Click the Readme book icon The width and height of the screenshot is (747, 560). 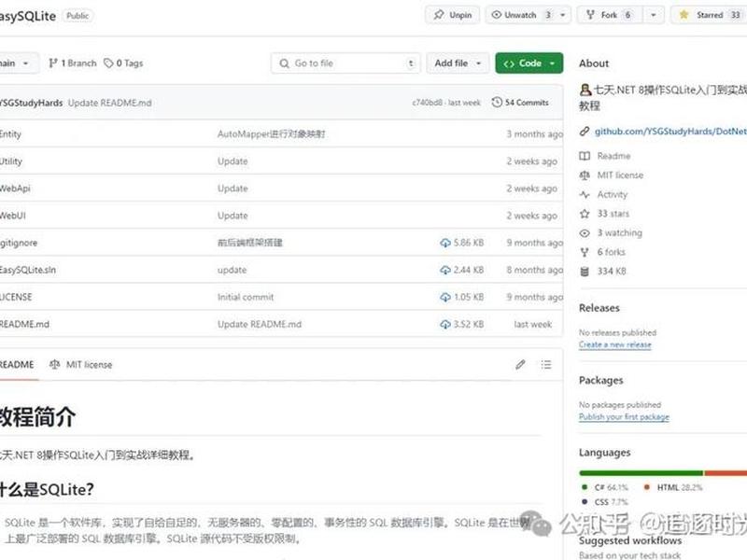tap(585, 156)
